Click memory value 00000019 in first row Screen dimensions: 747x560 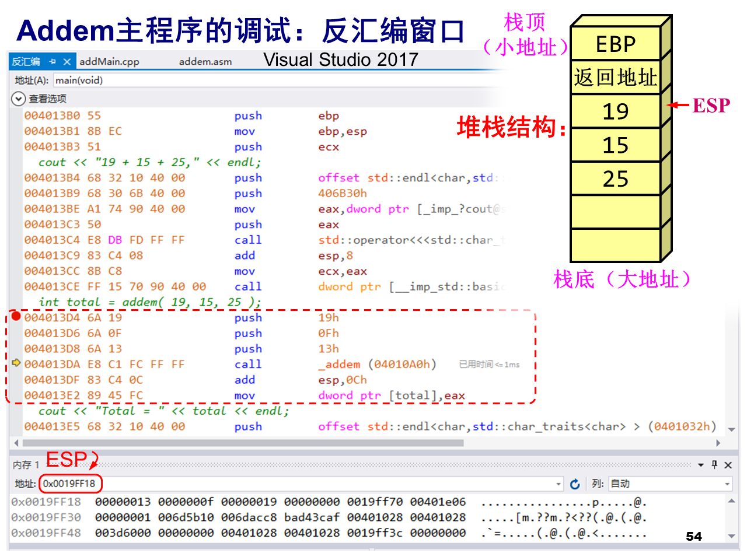tap(249, 502)
